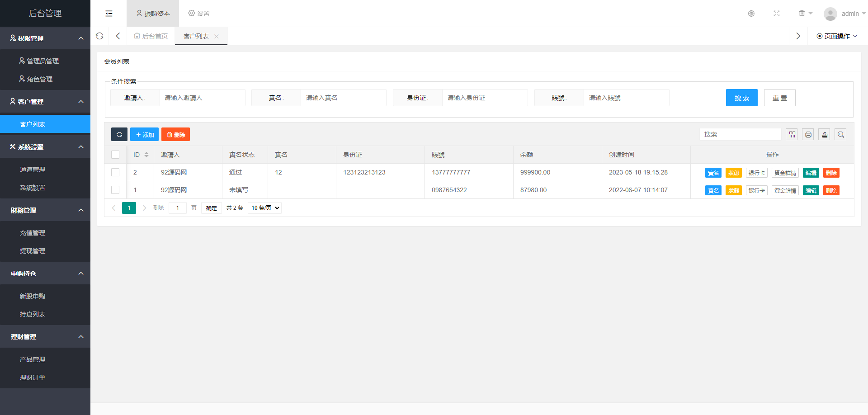
Task: Open 充值管理 in the sidebar
Action: 33,233
